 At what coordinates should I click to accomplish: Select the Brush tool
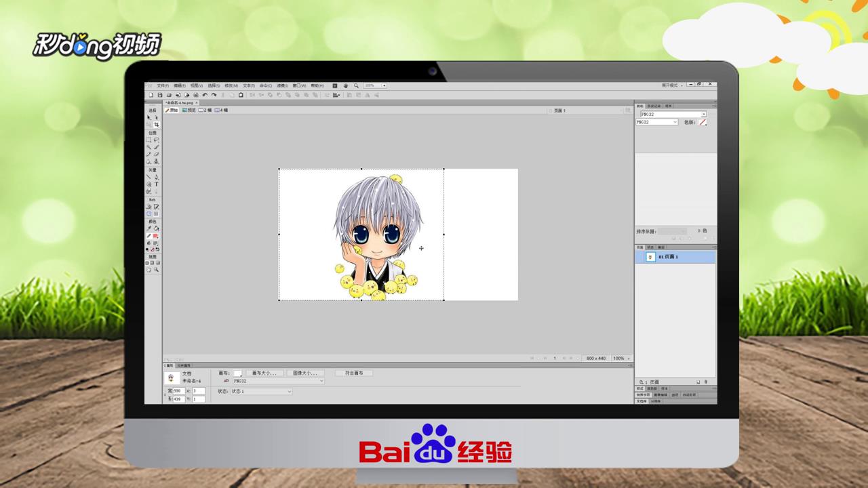click(156, 147)
